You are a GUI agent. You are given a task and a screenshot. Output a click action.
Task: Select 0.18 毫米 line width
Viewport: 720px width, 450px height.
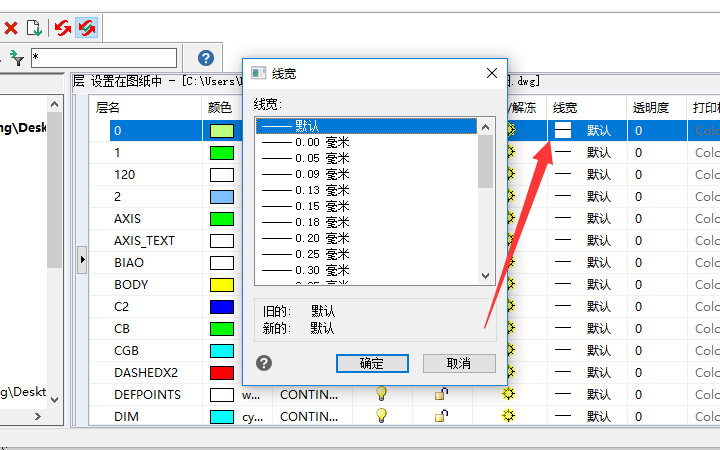click(x=366, y=222)
